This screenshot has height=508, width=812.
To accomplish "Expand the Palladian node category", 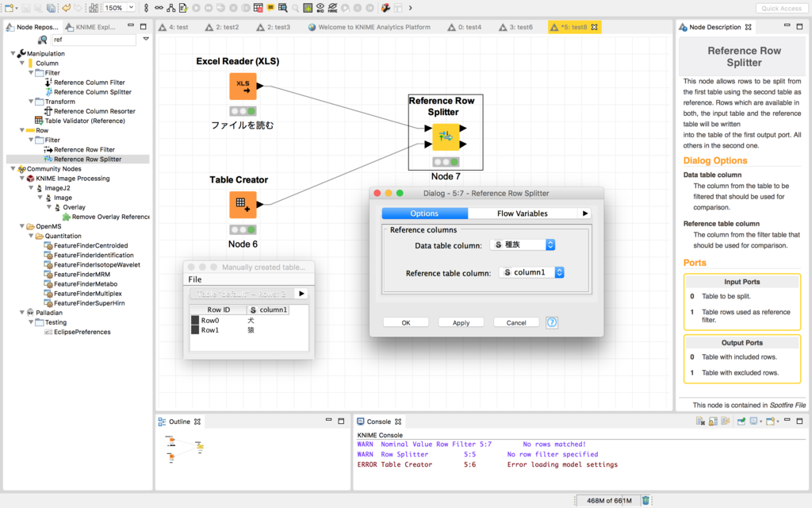I will click(21, 312).
